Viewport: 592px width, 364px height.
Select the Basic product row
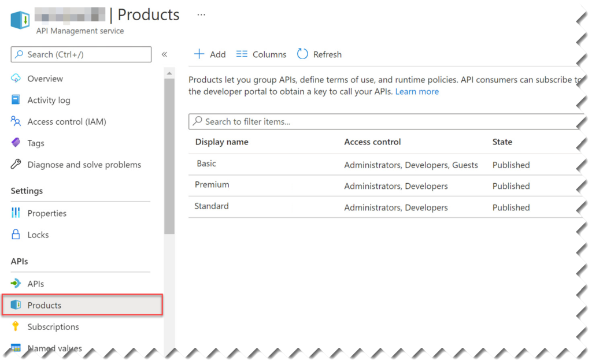[x=206, y=164]
